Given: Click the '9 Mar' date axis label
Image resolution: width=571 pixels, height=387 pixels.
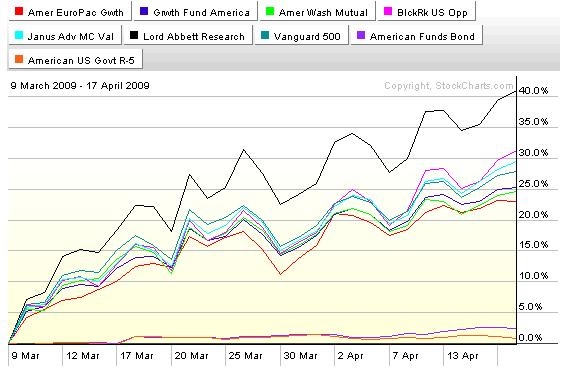Looking at the screenshot, I should 25,356.
